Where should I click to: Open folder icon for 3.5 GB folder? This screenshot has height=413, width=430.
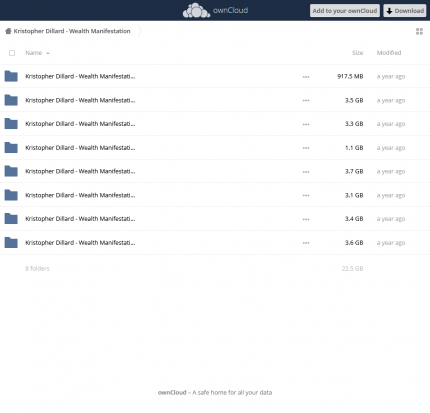(x=11, y=100)
